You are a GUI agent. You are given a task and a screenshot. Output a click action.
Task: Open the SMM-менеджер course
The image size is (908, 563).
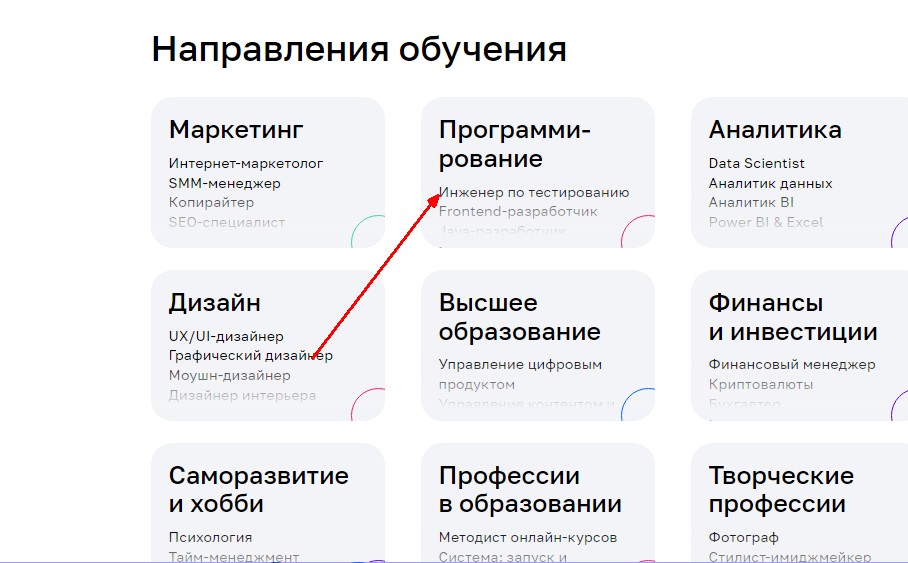coord(225,183)
